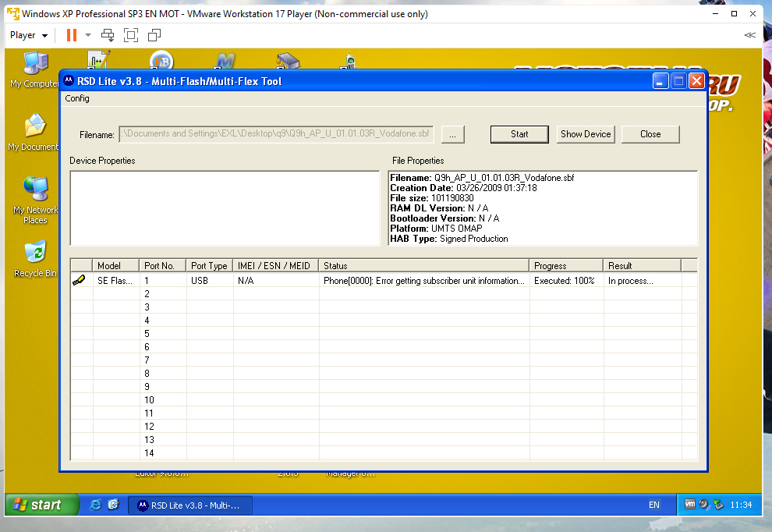Click the "SE Flas..." model cell

(115, 281)
